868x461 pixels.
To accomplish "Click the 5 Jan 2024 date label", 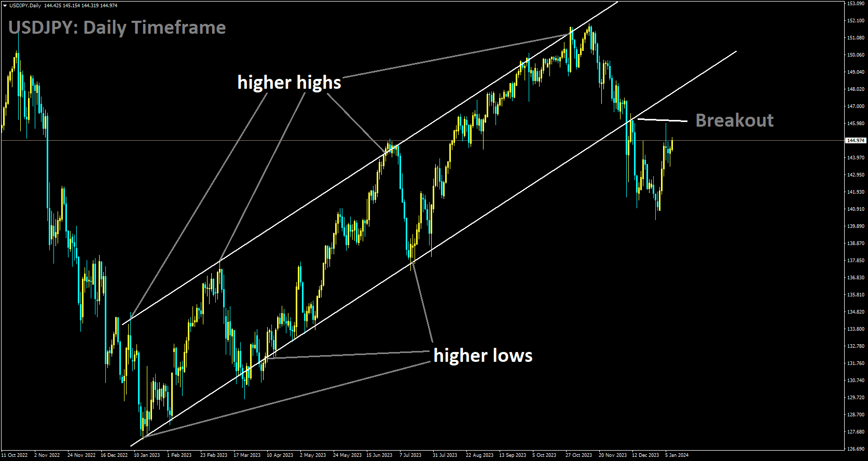I will click(677, 455).
